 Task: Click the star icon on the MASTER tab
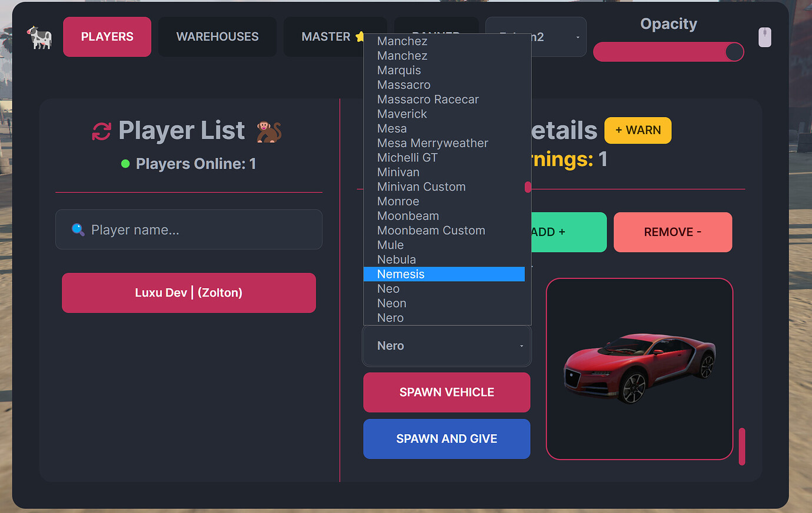[360, 36]
